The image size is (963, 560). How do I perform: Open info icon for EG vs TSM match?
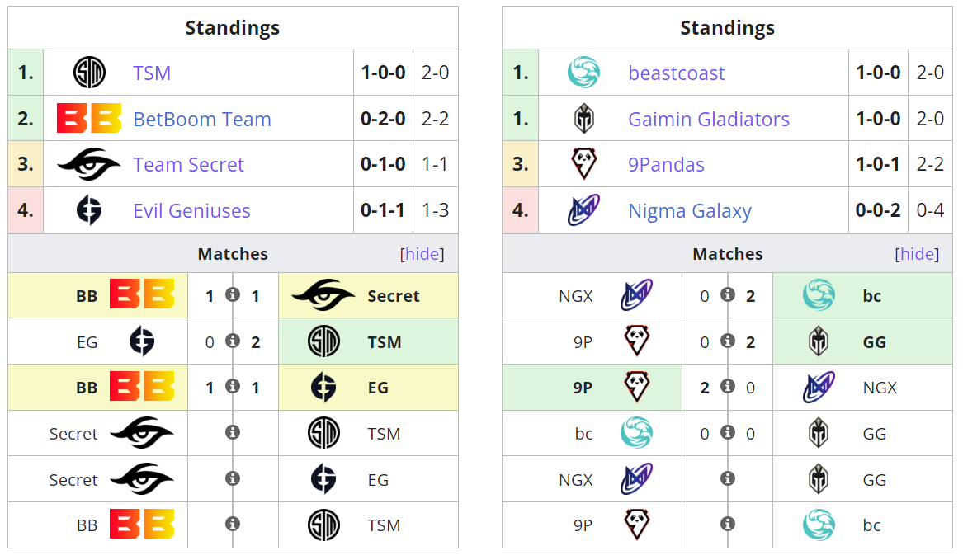[x=233, y=341]
